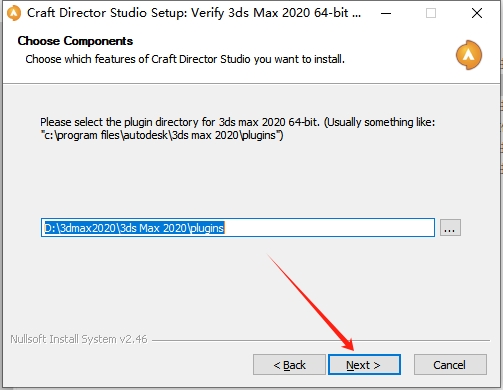Click empty space right of path text in field

(x=328, y=228)
